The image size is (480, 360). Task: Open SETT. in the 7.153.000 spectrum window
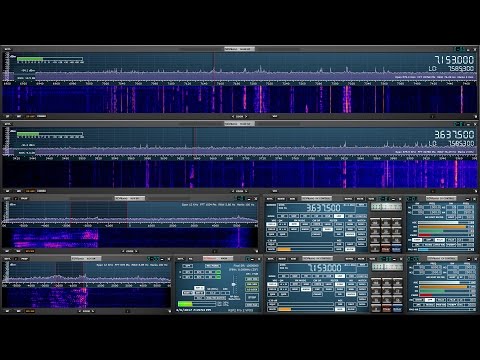click(7, 49)
